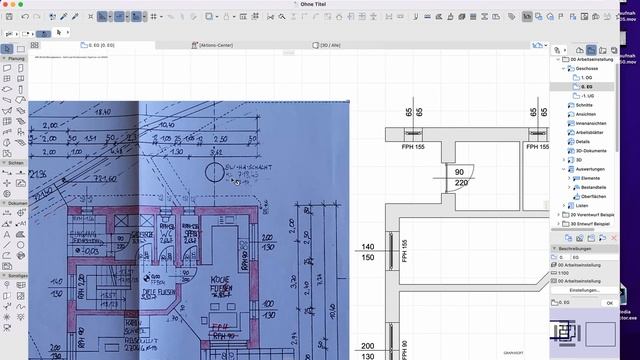Select the Circle tool in Dokument
This screenshot has height=360, width=640.
pos(20,245)
